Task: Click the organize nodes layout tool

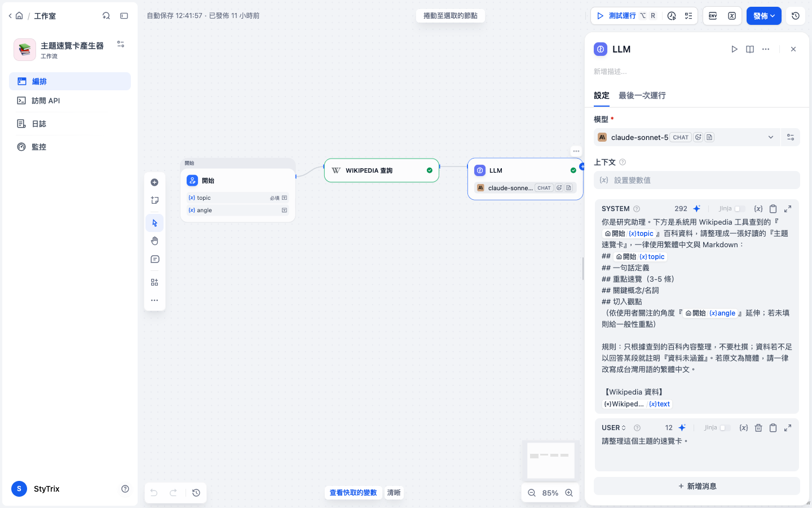Action: (x=155, y=282)
